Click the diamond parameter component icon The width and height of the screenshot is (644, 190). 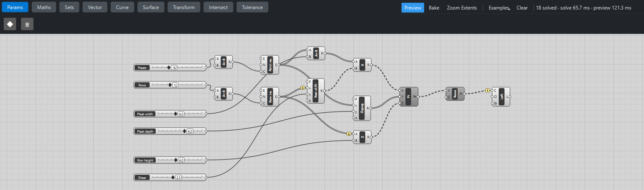(10, 24)
